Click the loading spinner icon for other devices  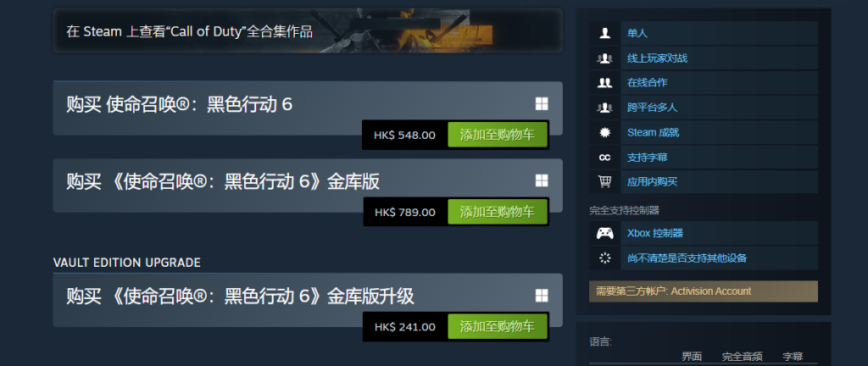[604, 258]
